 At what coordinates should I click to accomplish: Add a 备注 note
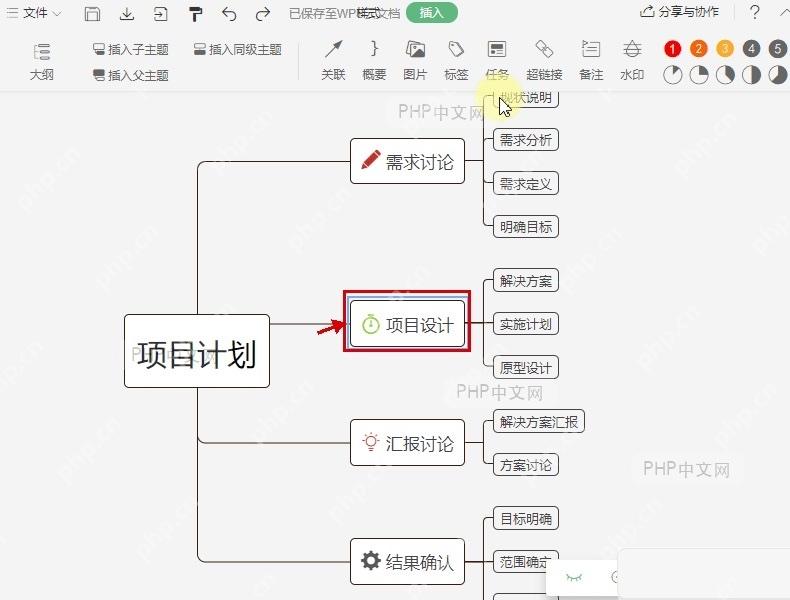click(x=591, y=61)
